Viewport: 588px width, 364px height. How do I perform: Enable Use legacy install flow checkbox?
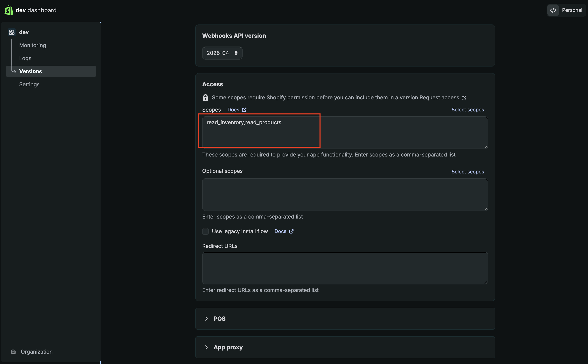coord(205,231)
